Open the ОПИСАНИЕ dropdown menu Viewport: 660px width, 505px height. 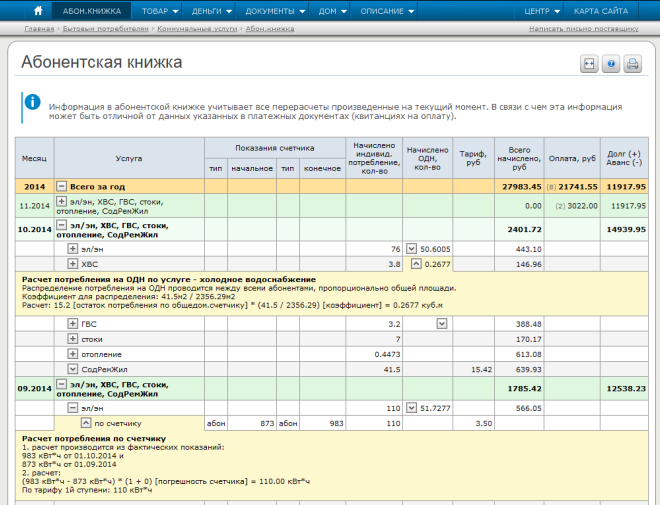pos(387,11)
